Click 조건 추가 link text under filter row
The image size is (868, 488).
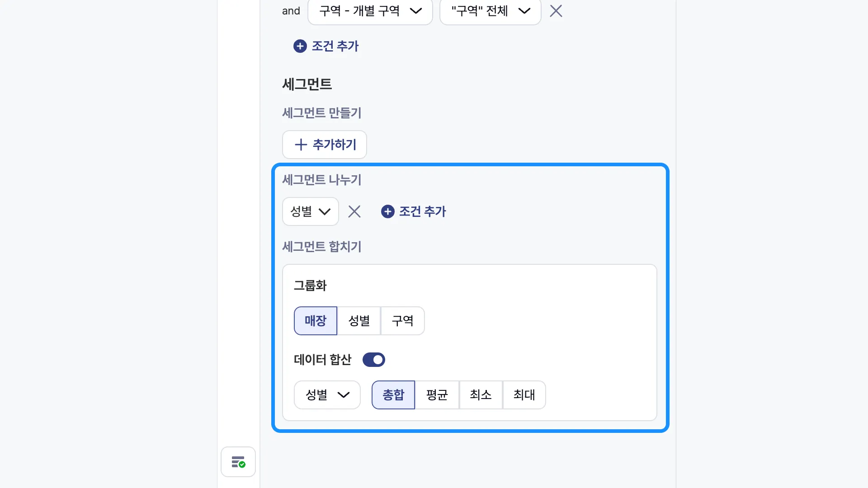point(335,46)
